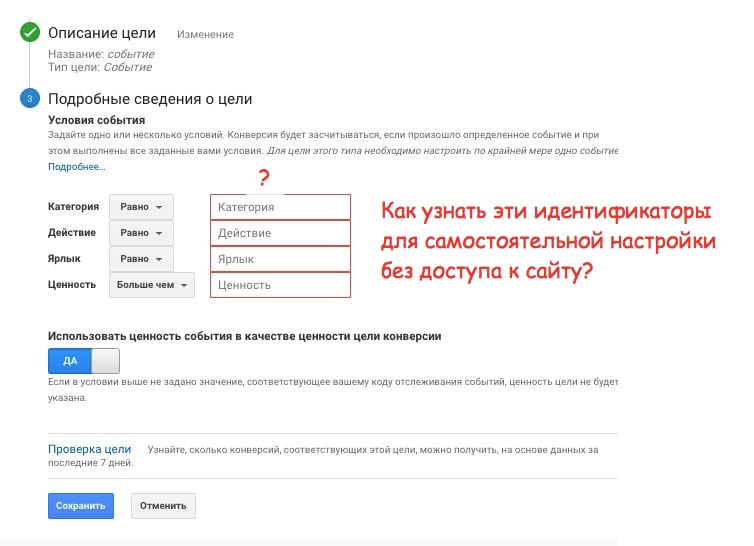
Task: Click the Отменить button
Action: point(163,506)
